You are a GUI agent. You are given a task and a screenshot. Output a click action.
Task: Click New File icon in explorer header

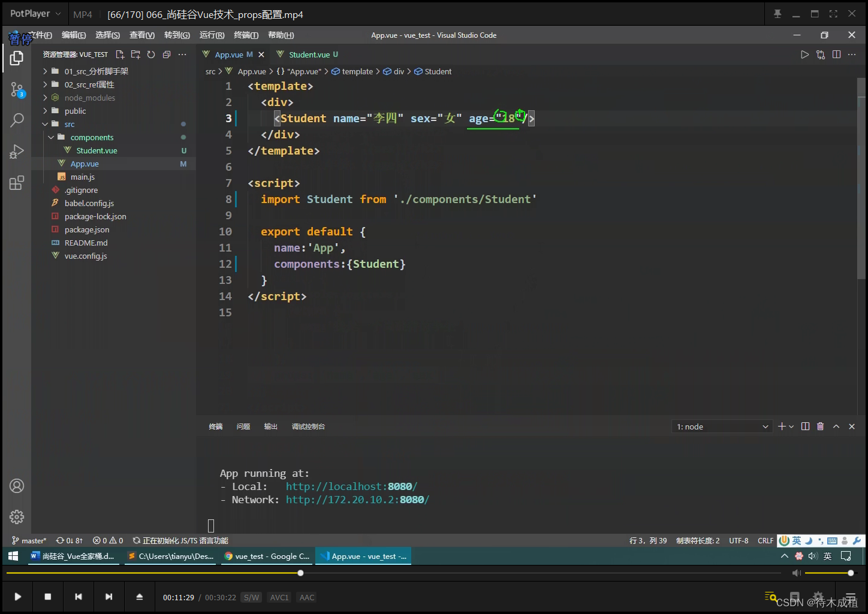pos(120,55)
